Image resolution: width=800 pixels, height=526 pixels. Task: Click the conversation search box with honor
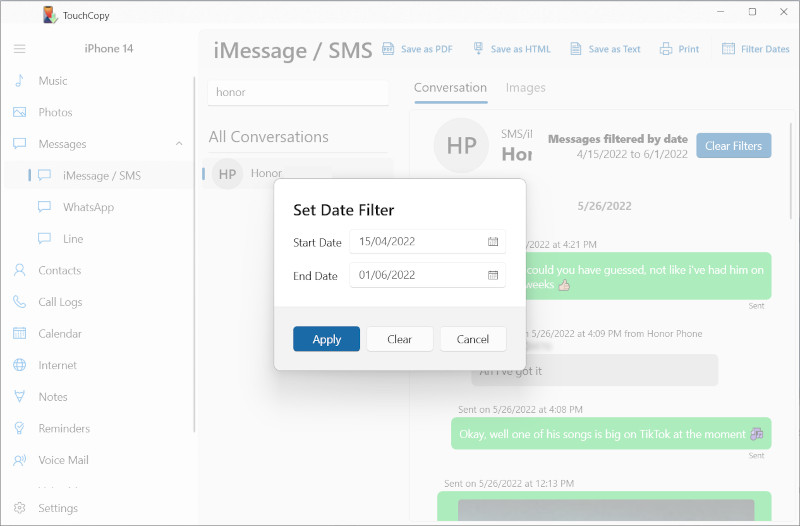click(x=298, y=92)
